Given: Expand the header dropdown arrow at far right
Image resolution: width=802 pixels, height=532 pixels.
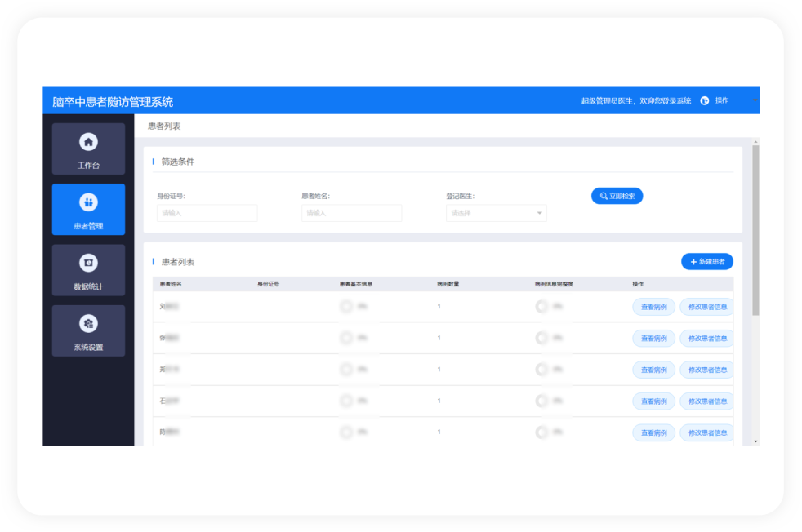Looking at the screenshot, I should 755,100.
